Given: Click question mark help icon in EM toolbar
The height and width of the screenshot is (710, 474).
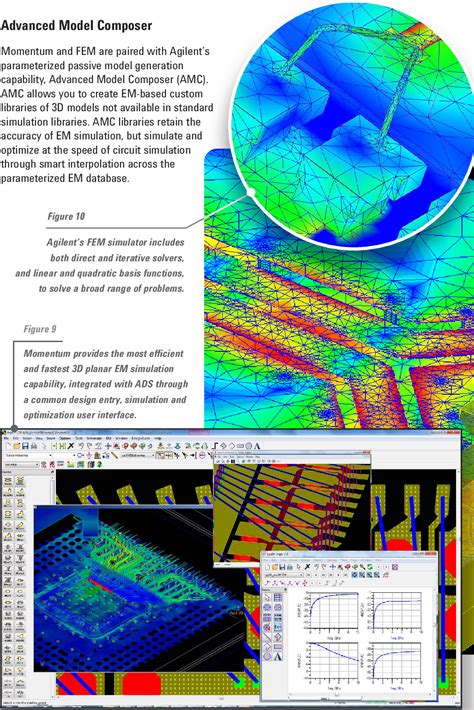Looking at the screenshot, I should click(x=99, y=464).
